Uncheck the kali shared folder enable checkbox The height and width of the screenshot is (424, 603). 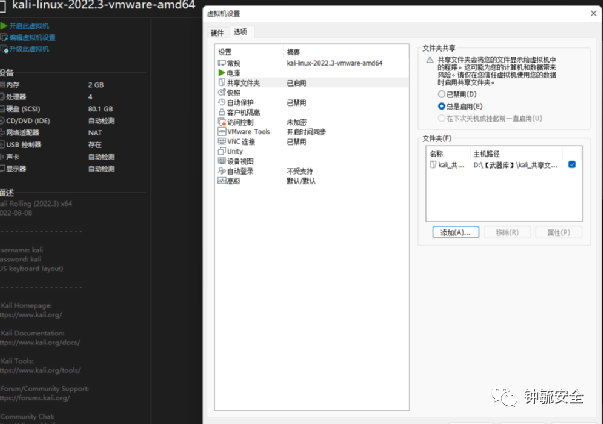tap(572, 165)
